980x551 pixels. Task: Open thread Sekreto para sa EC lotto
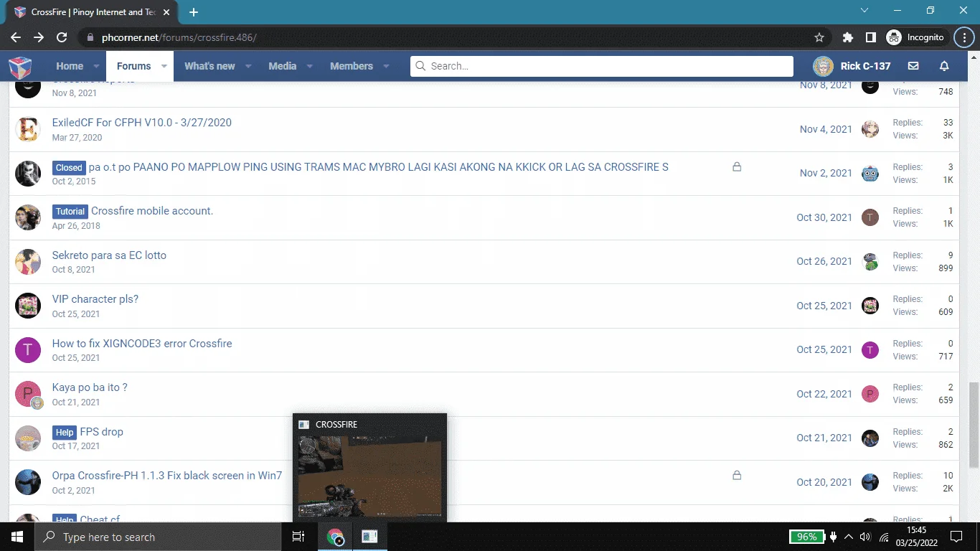[x=109, y=255]
